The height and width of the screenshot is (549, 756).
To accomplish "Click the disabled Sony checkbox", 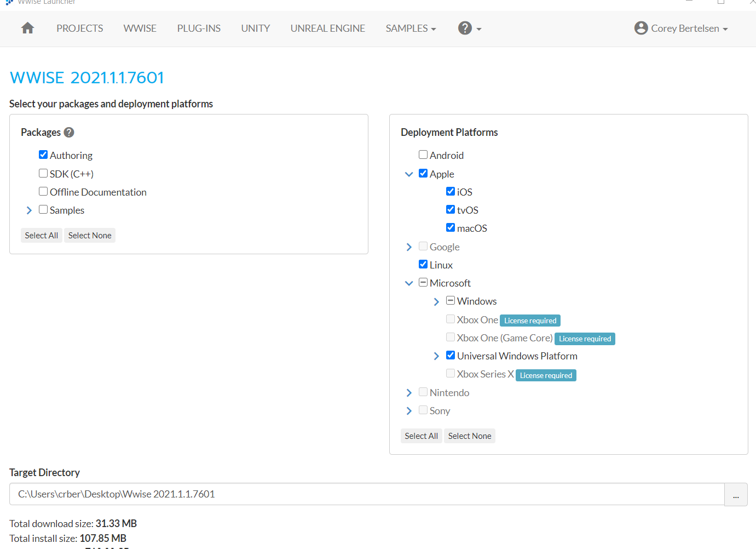I will 423,410.
